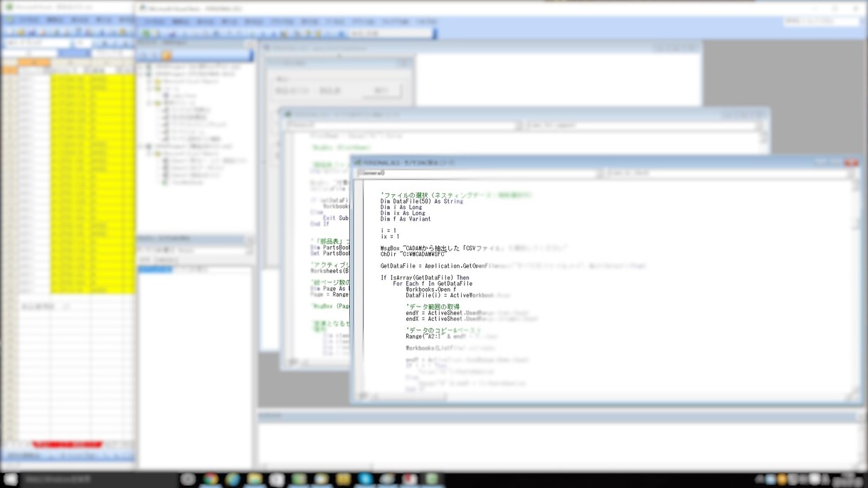Click the line 'If IsArray(GetDataFile) Then'
The height and width of the screenshot is (488, 868).
(425, 277)
